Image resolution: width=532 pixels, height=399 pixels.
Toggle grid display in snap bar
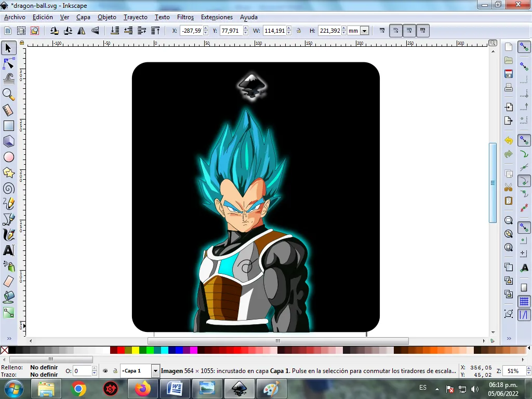[x=524, y=301]
